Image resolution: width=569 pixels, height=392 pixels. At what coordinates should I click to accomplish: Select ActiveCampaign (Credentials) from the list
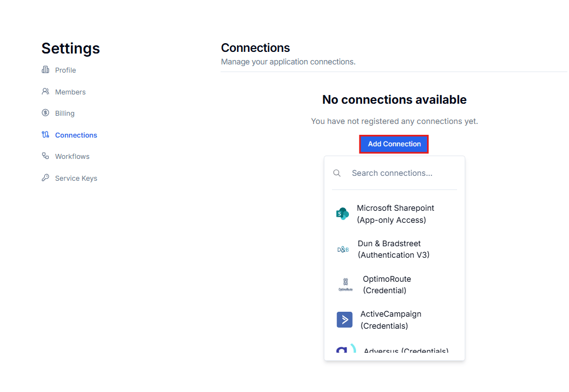tap(394, 320)
